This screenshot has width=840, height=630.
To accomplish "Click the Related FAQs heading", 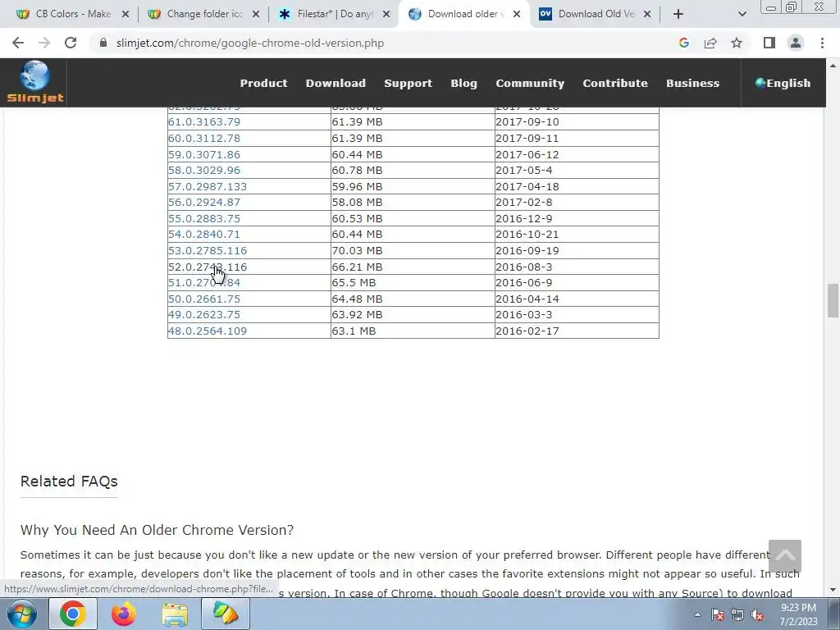I will coord(69,481).
